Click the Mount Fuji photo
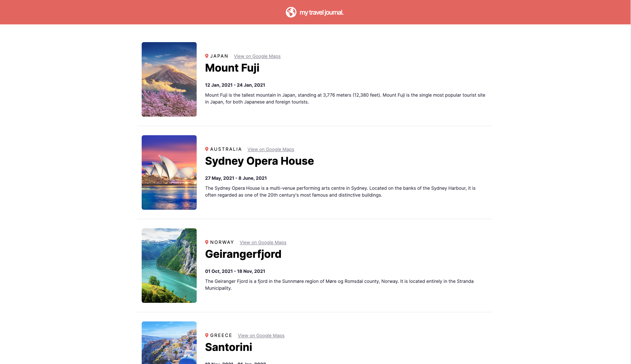Screen dimensions: 631x364 (169, 80)
